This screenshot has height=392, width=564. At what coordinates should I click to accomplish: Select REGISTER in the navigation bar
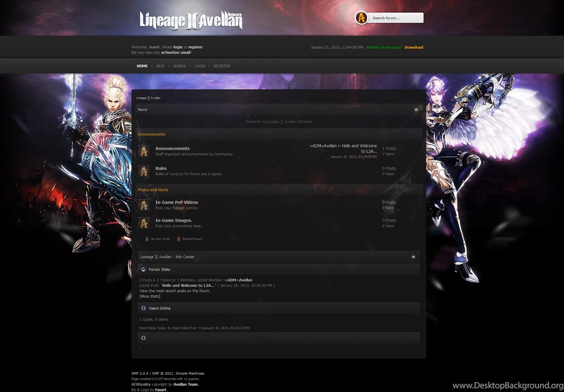[221, 66]
